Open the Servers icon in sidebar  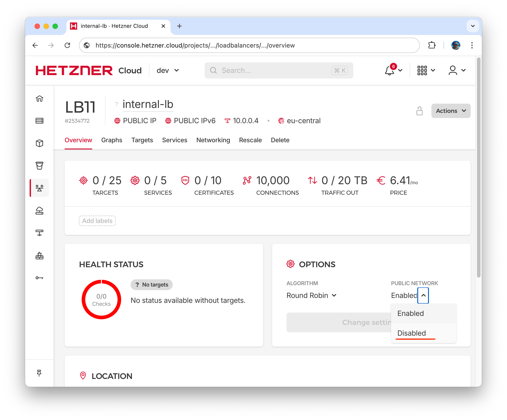click(x=39, y=121)
